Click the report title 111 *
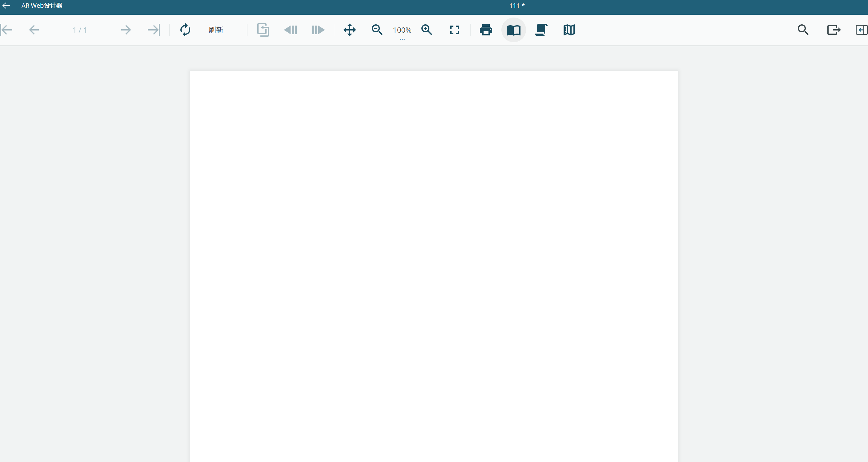This screenshot has height=462, width=868. [517, 6]
